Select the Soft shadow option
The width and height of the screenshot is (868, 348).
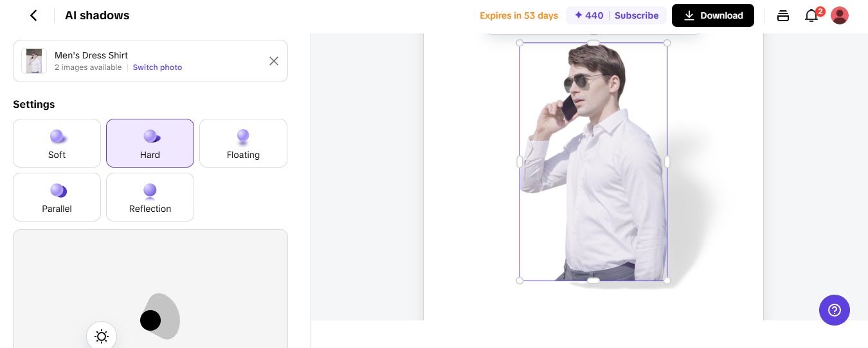click(x=57, y=143)
